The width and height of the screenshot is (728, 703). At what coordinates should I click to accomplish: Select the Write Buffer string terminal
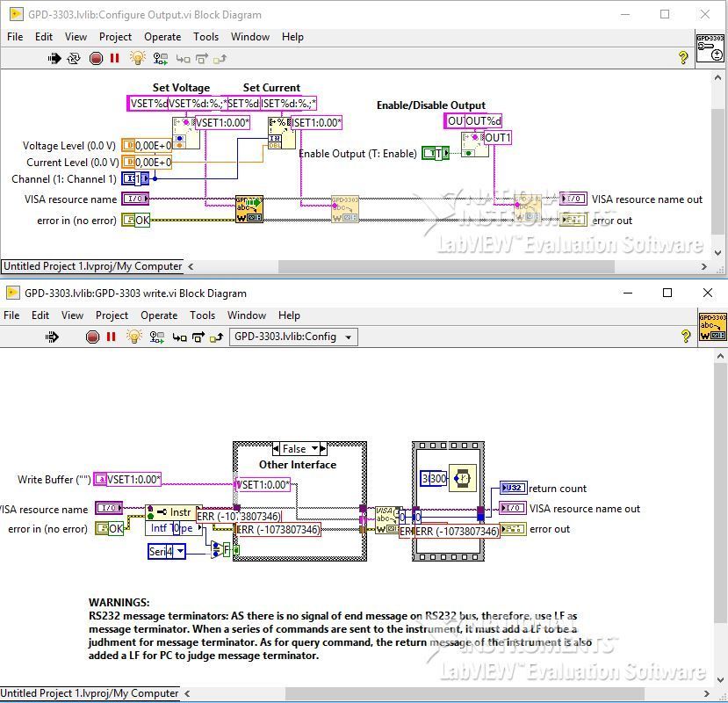[127, 479]
